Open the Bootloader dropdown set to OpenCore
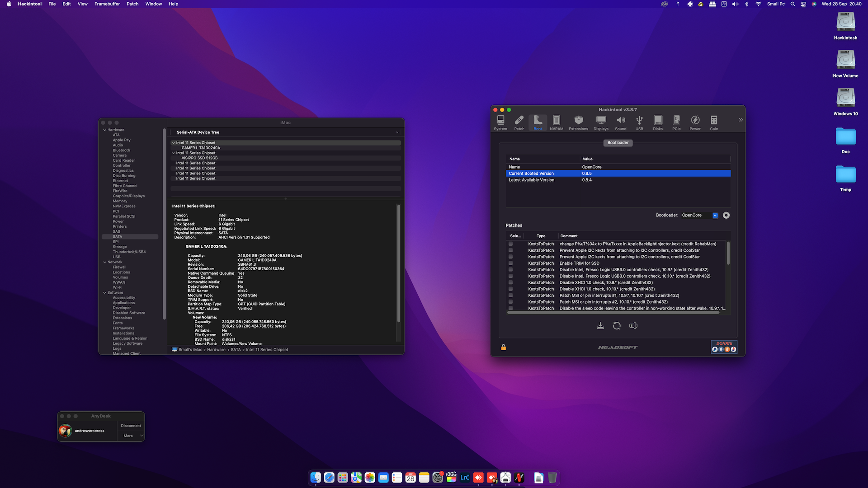Screen dimensions: 868x488 [715, 215]
